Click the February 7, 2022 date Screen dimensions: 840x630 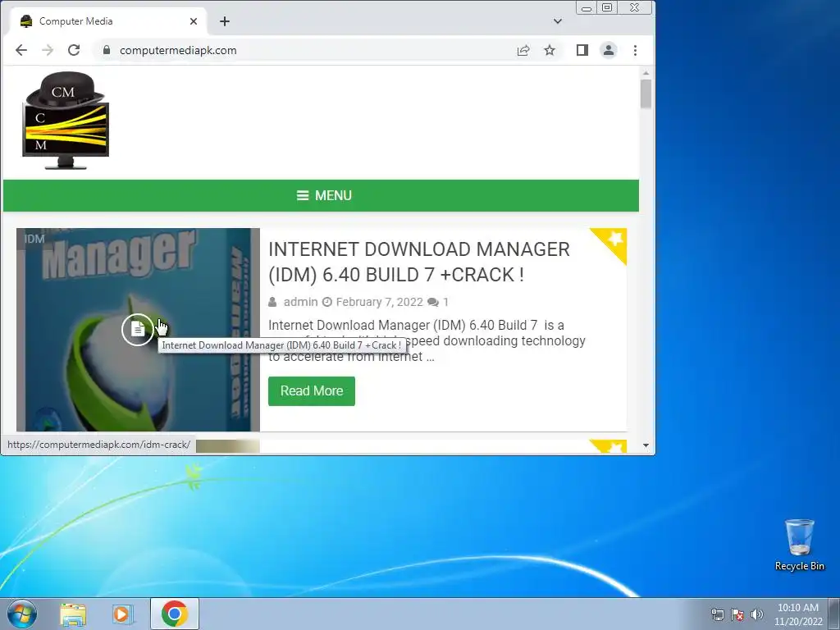[379, 302]
